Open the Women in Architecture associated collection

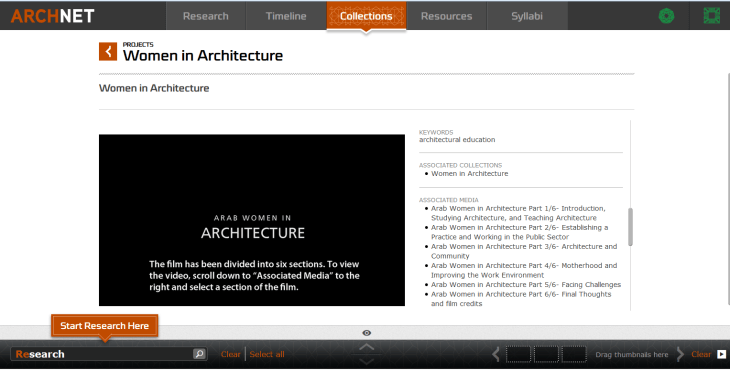tap(469, 174)
